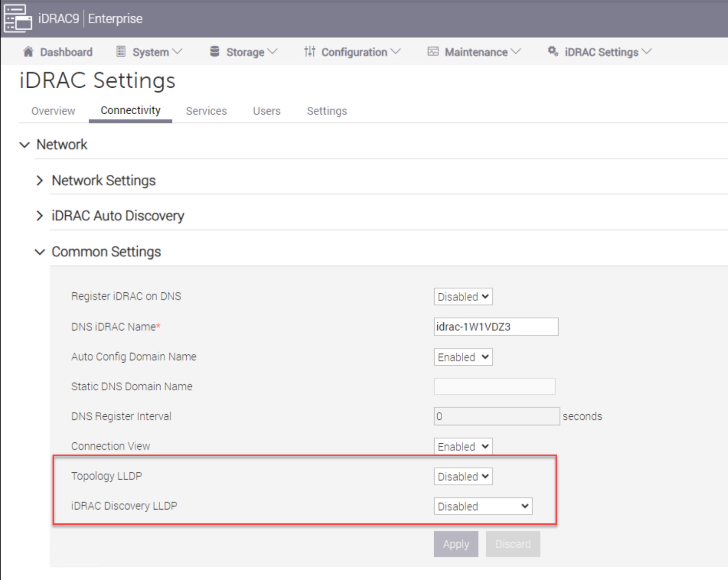Expand the iDRAC Auto Discovery section

point(40,216)
